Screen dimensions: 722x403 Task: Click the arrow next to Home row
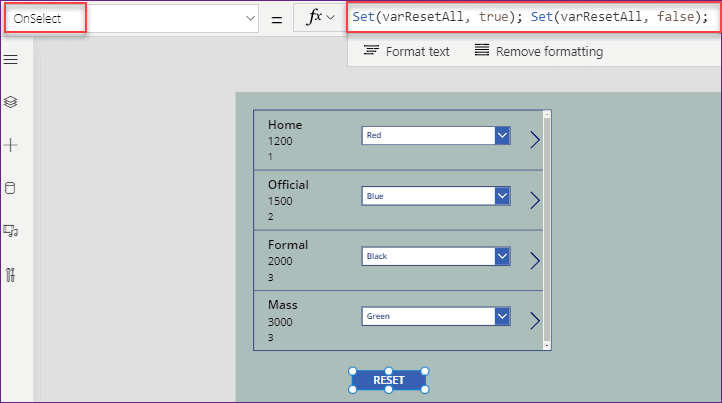535,140
